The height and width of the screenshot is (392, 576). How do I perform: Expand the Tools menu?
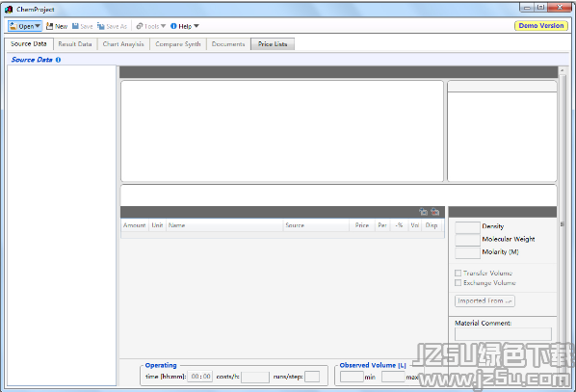click(x=151, y=26)
